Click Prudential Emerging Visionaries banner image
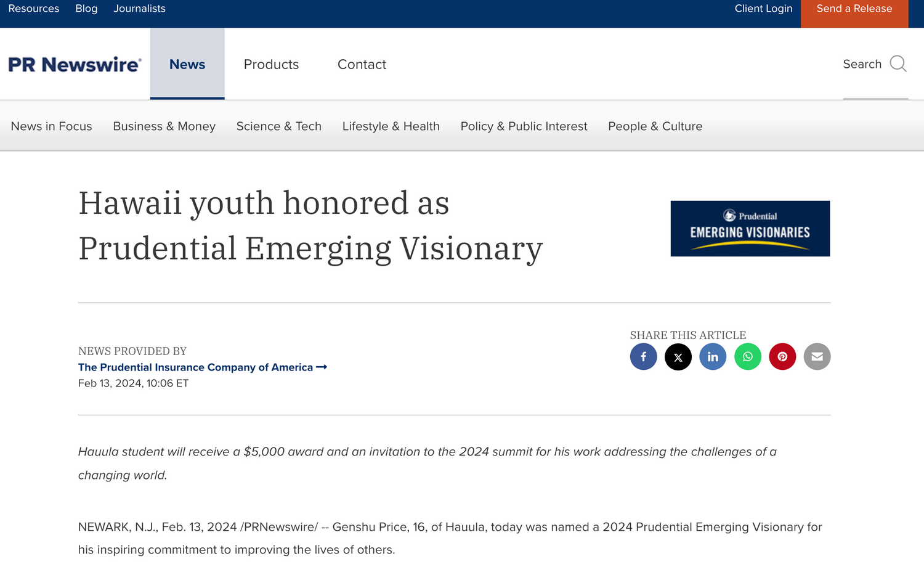This screenshot has height=572, width=924. coord(750,229)
